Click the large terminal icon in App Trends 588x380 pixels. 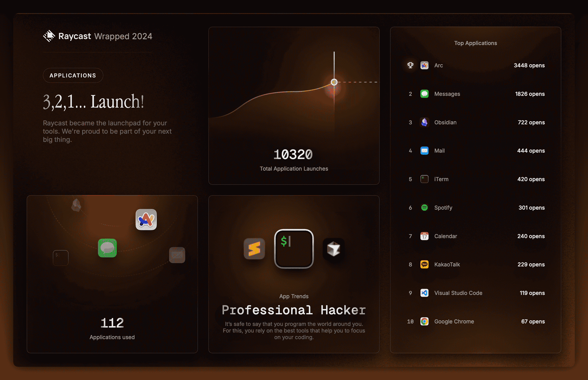pyautogui.click(x=294, y=249)
